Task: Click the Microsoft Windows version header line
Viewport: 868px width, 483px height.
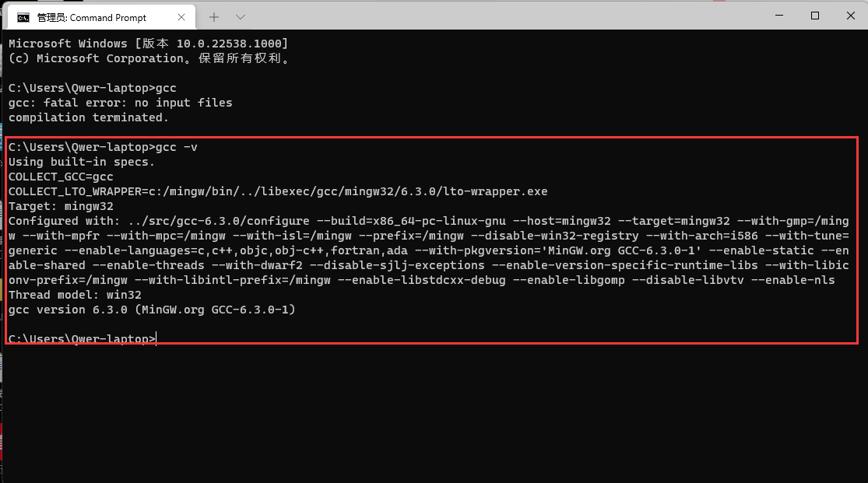Action: tap(148, 44)
